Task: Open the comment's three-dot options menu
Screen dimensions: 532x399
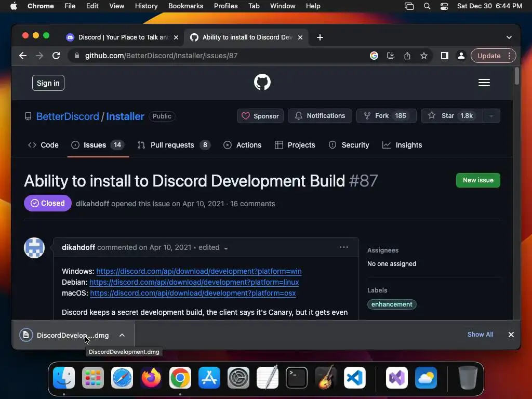Action: (x=344, y=247)
